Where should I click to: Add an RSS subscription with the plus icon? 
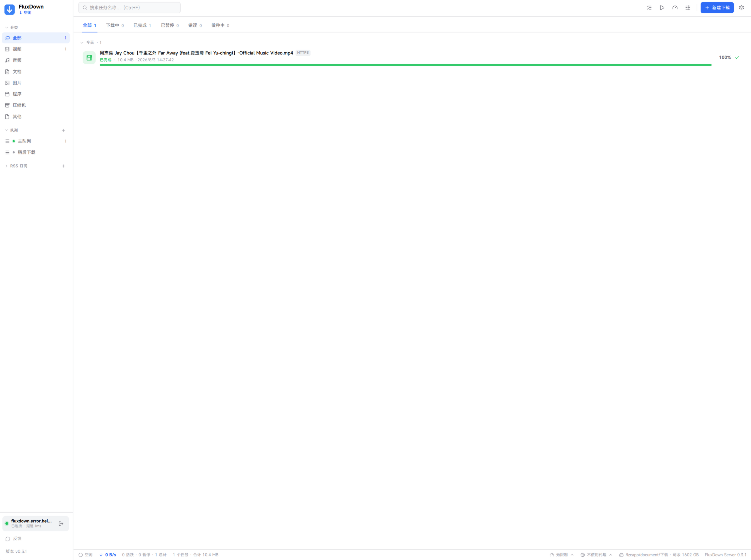(x=63, y=166)
